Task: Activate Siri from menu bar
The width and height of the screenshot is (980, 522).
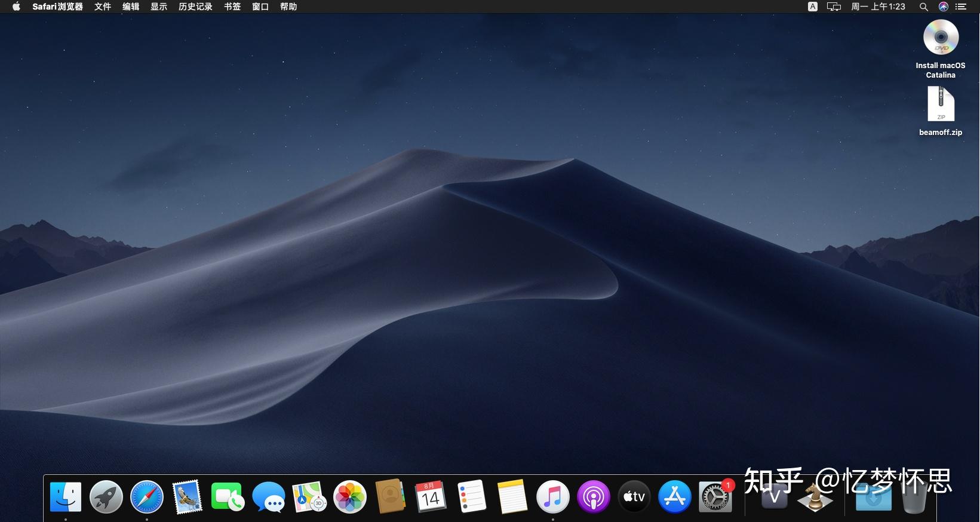Action: [944, 7]
